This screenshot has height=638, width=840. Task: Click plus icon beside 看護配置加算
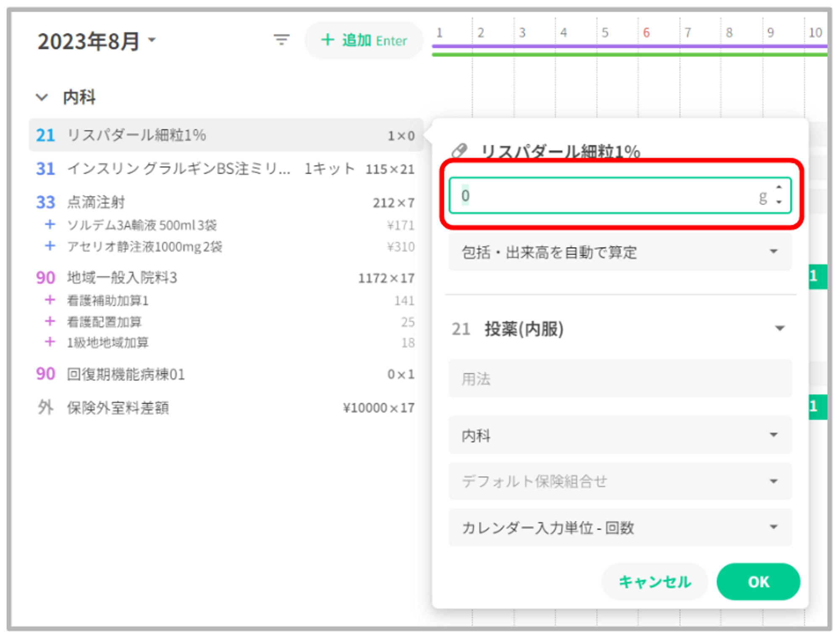click(x=50, y=321)
